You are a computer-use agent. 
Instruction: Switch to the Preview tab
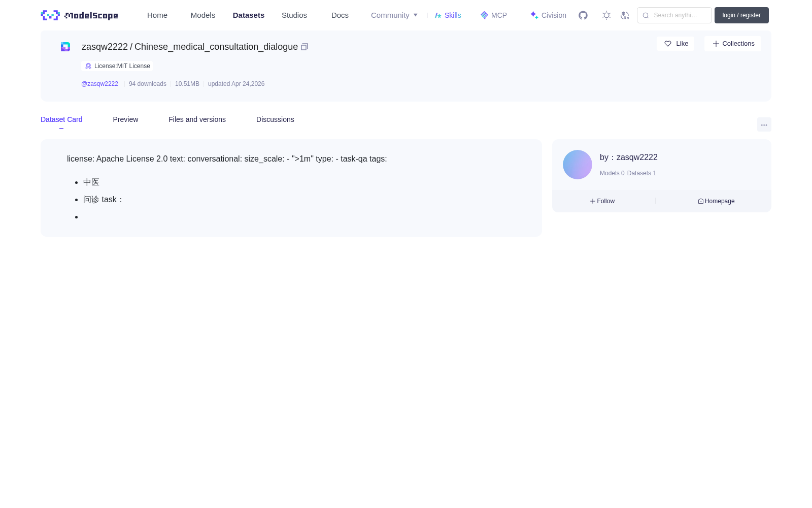(x=125, y=119)
